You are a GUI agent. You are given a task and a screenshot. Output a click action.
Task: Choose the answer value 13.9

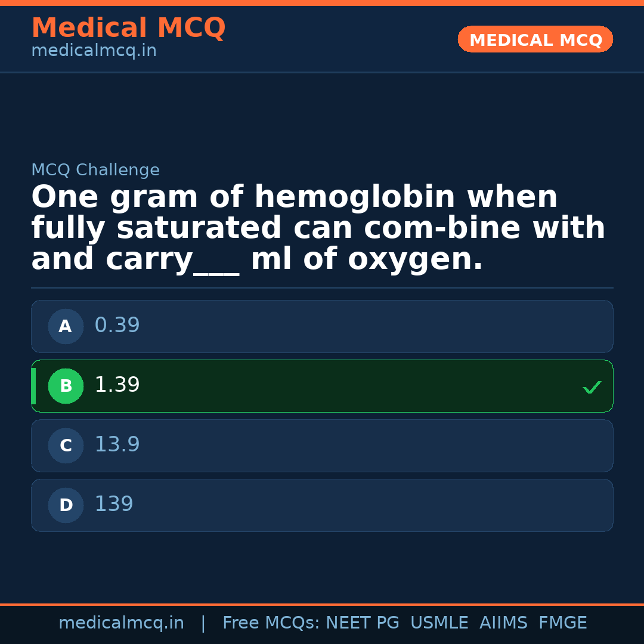click(117, 445)
